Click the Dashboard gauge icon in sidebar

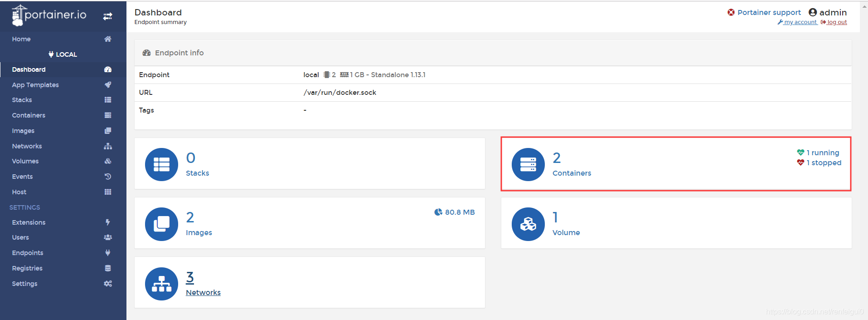pos(108,69)
